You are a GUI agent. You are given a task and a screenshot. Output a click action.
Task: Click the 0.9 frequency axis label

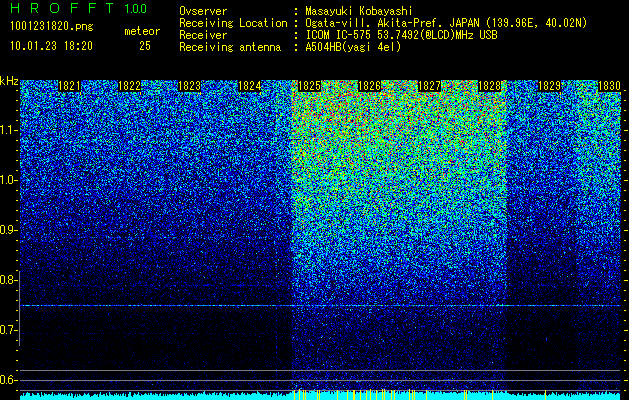pyautogui.click(x=8, y=230)
